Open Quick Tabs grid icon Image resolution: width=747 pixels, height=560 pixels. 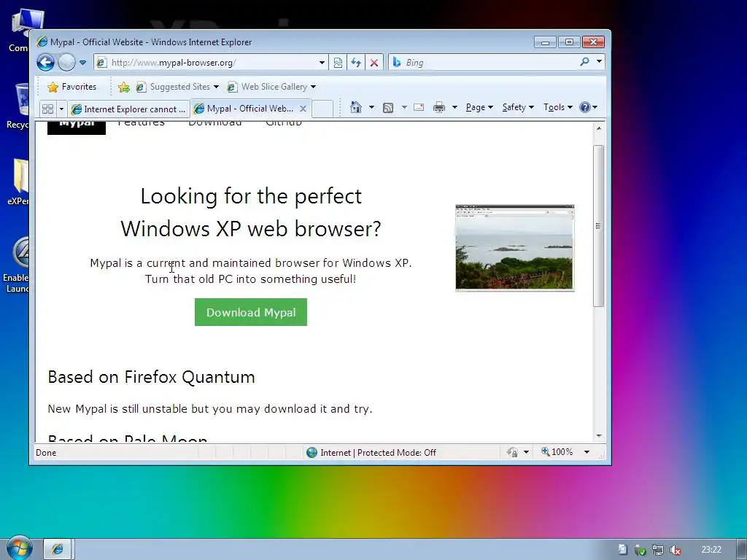47,109
